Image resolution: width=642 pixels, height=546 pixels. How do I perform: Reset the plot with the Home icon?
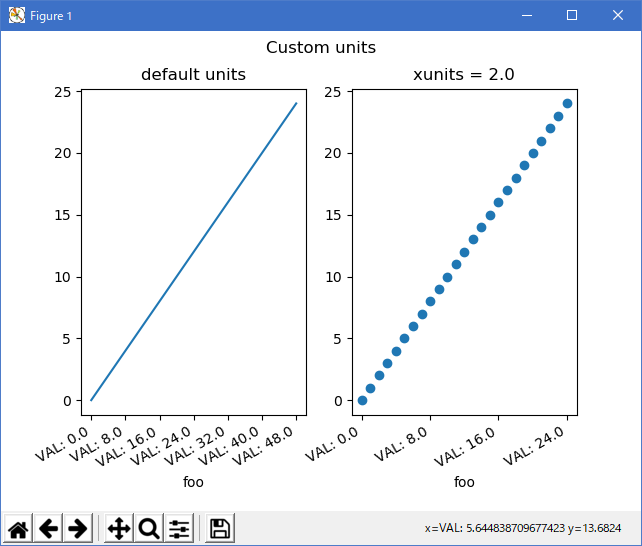[19, 529]
